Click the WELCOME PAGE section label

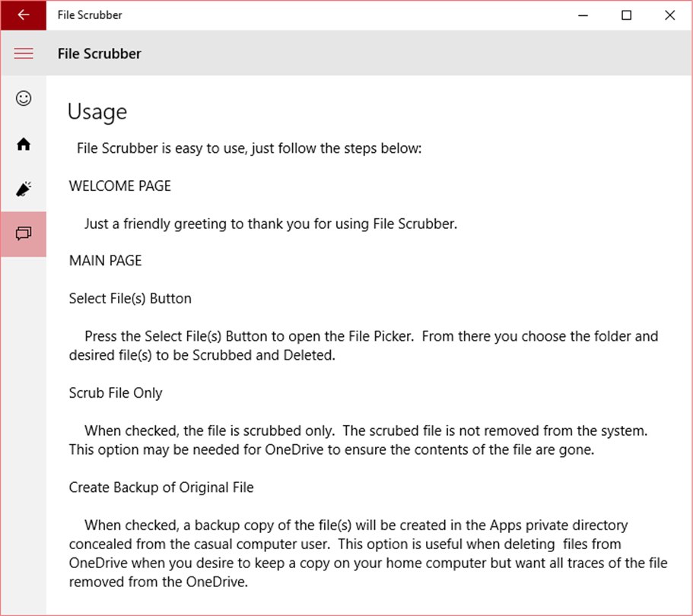click(119, 186)
